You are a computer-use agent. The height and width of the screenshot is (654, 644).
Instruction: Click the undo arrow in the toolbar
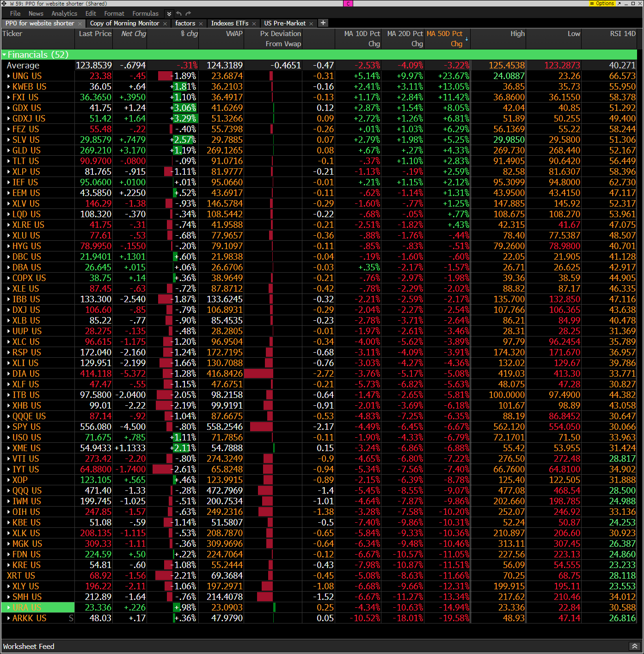point(179,13)
